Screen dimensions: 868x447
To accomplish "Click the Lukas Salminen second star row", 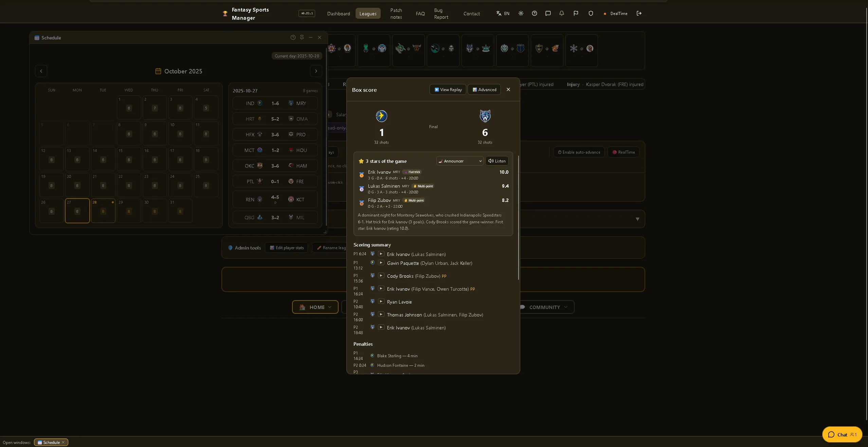I will (433, 189).
